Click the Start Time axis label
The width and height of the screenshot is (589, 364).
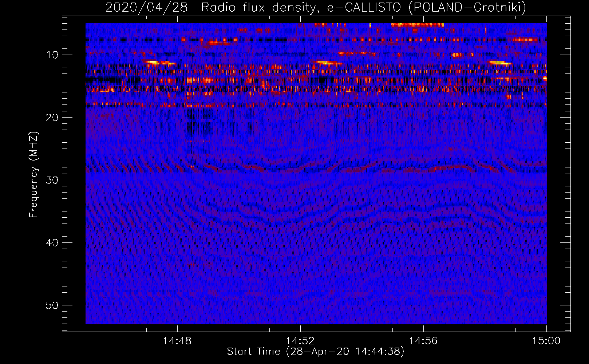316,352
